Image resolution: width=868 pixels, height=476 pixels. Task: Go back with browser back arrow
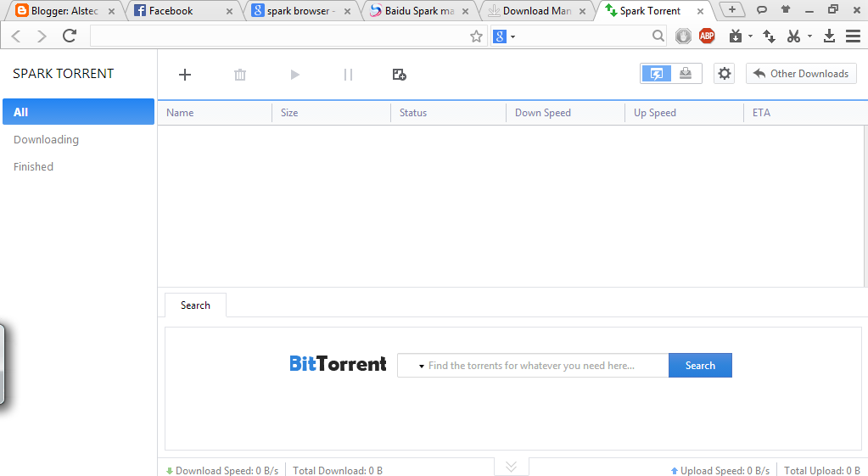click(x=16, y=36)
